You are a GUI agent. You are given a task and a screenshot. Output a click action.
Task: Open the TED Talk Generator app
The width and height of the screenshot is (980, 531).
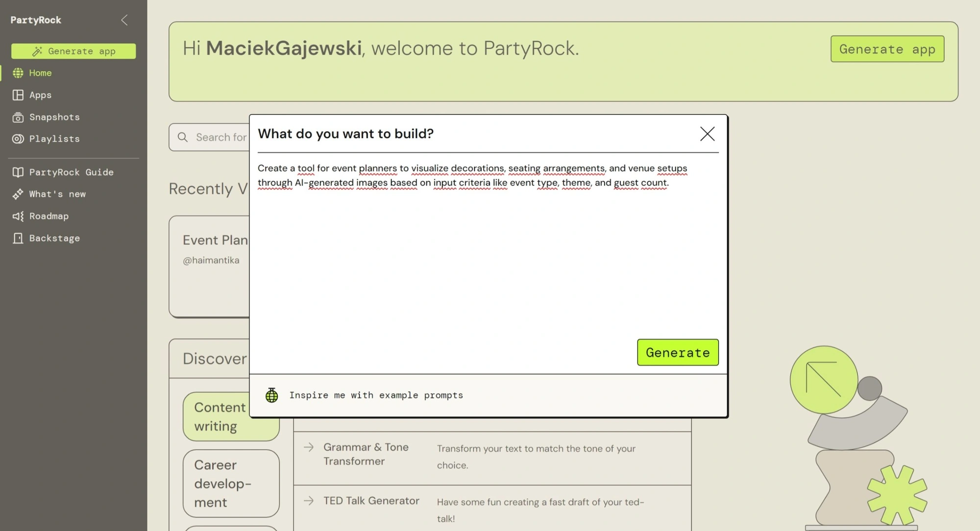[371, 501]
